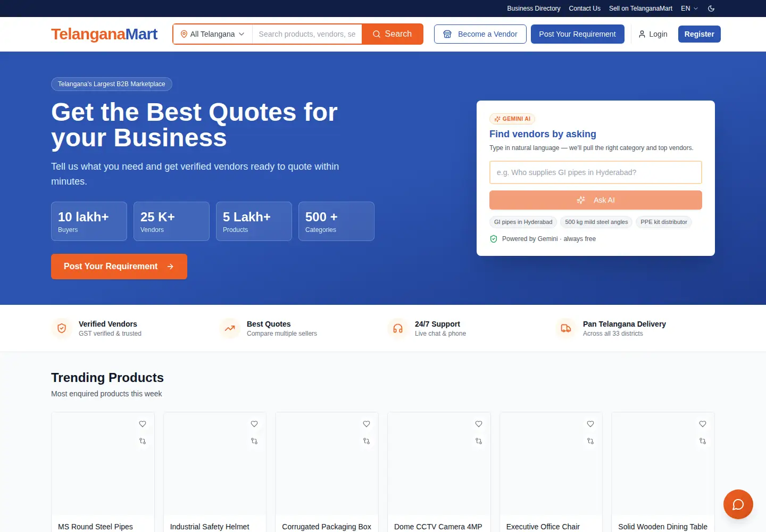This screenshot has width=766, height=532.
Task: Favorite the Executive Office Chair product
Action: [x=590, y=424]
